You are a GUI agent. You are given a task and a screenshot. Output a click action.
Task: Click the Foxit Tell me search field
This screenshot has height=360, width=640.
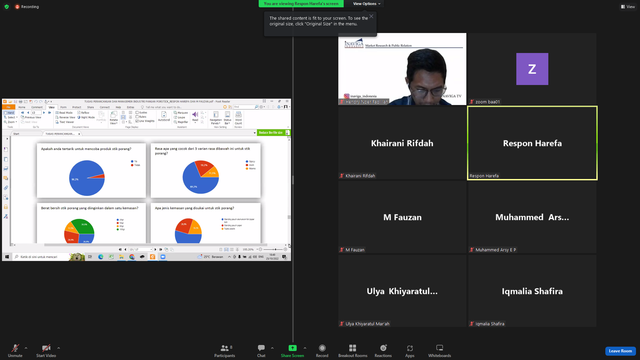click(163, 107)
